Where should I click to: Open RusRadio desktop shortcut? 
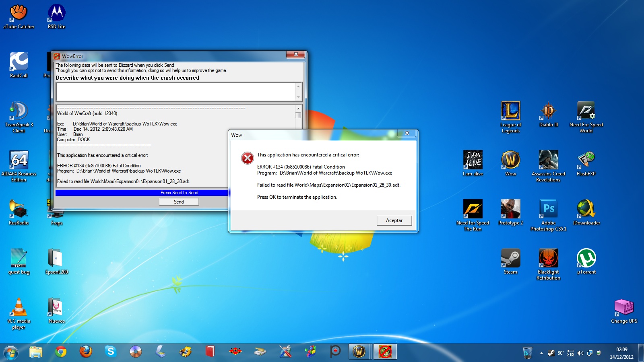click(x=19, y=212)
